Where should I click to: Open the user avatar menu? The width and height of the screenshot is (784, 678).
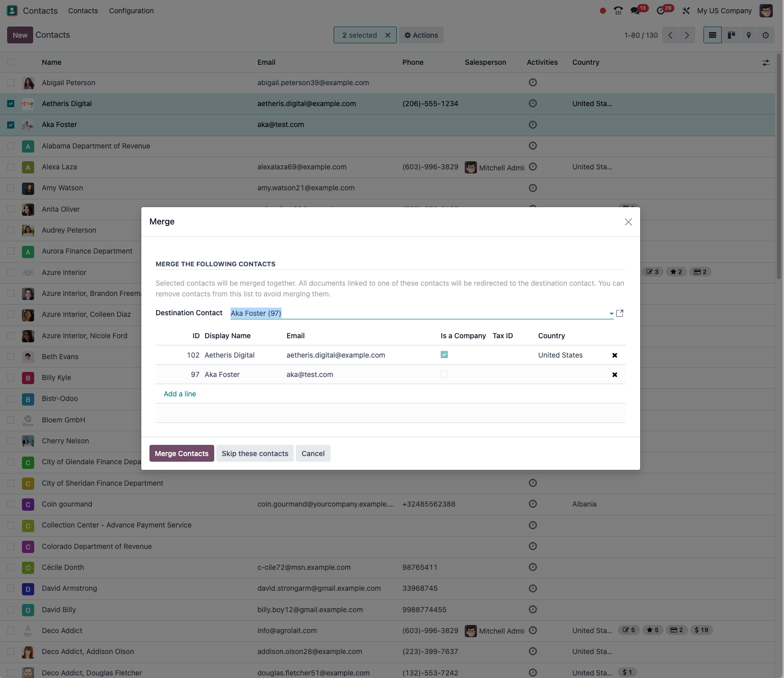766,11
